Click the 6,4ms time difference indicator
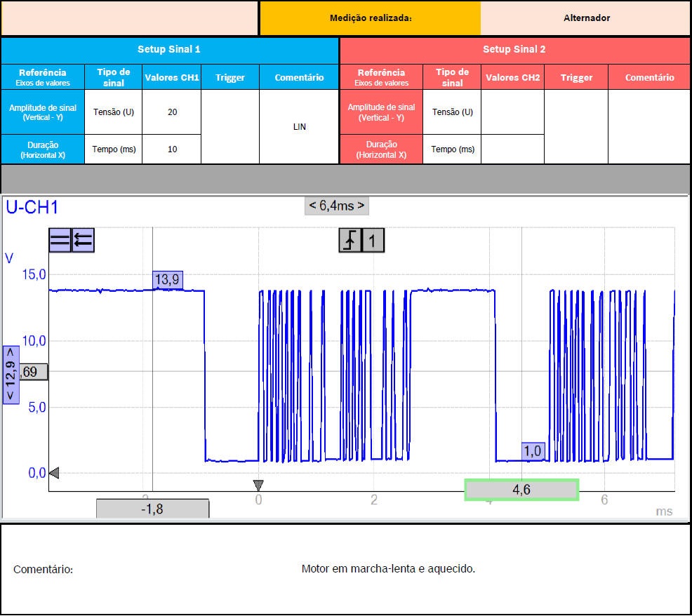The height and width of the screenshot is (616, 692). pos(336,206)
